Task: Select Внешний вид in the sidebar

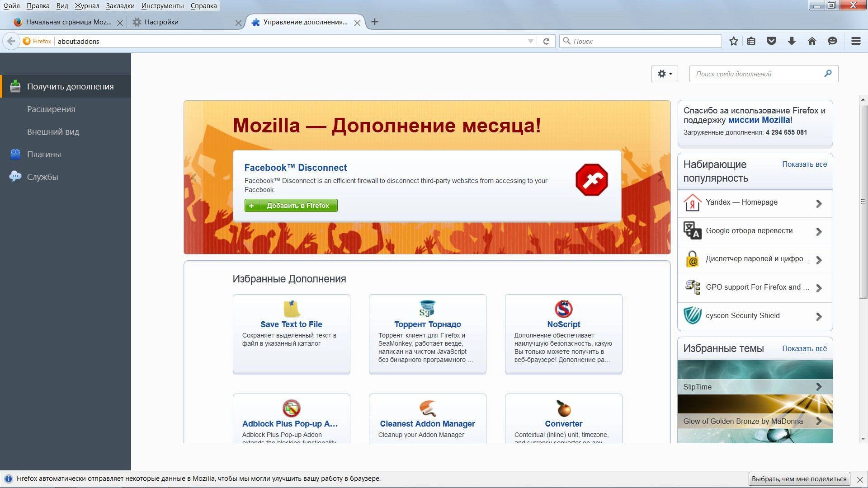Action: pyautogui.click(x=66, y=131)
